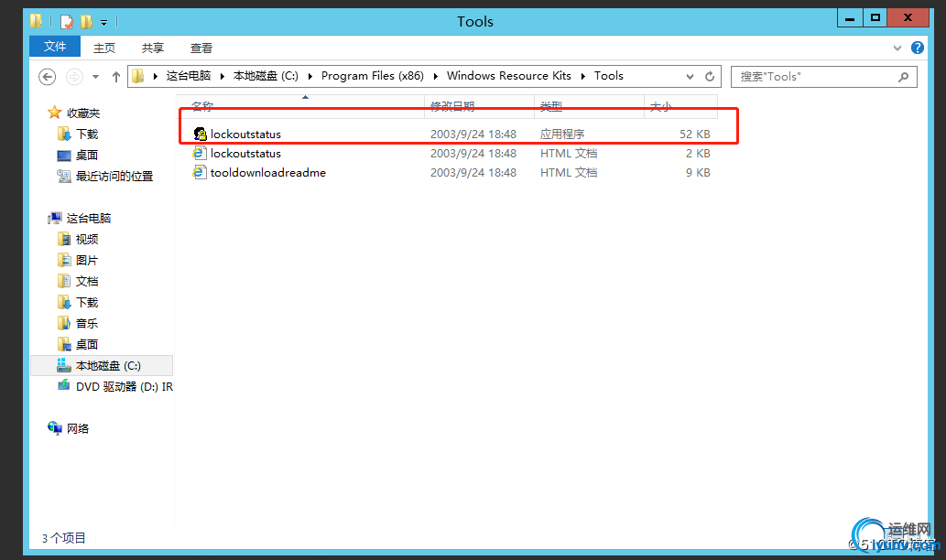Expand breadcrumb arrow after Windows Resource Kits
This screenshot has width=946, height=560.
tap(582, 76)
